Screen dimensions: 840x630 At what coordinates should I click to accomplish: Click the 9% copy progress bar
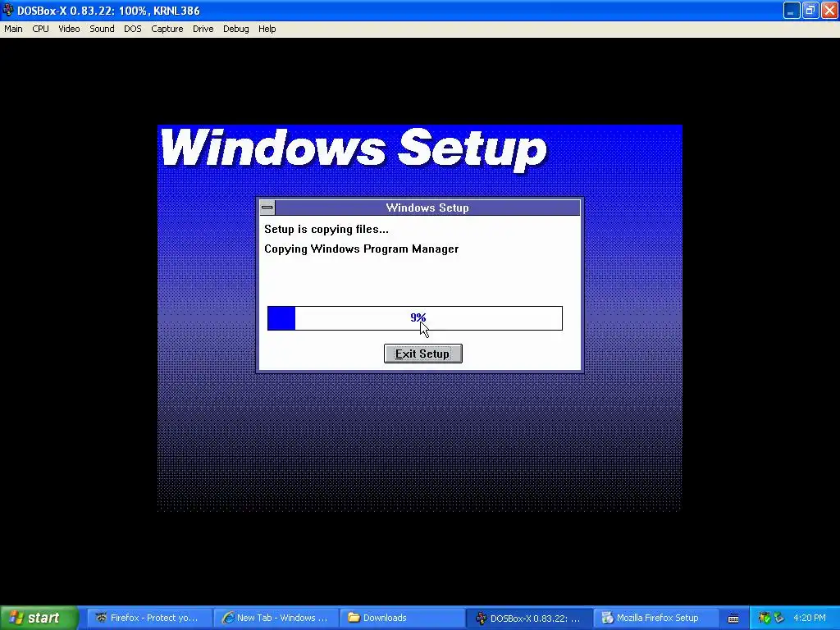415,318
